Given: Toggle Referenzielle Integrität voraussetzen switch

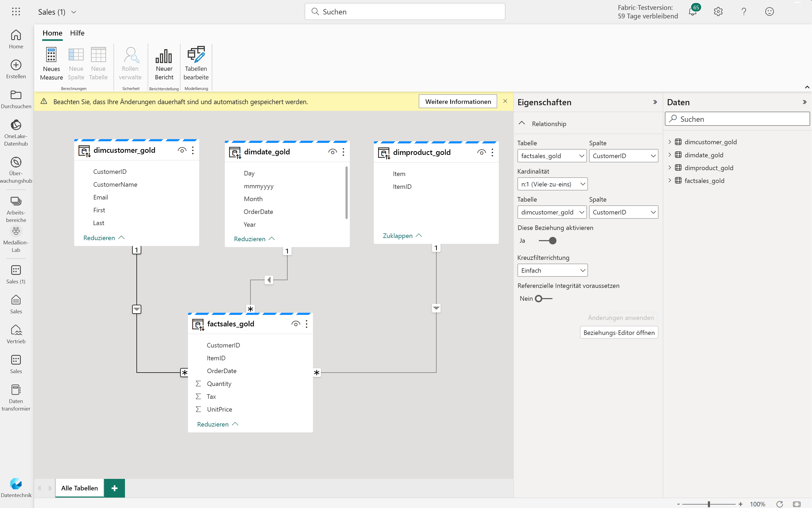Looking at the screenshot, I should [542, 299].
